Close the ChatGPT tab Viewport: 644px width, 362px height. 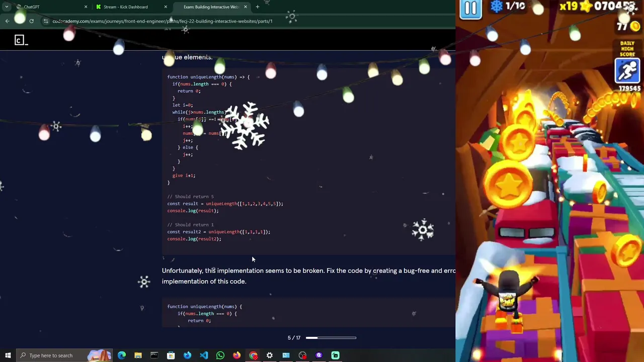click(86, 7)
